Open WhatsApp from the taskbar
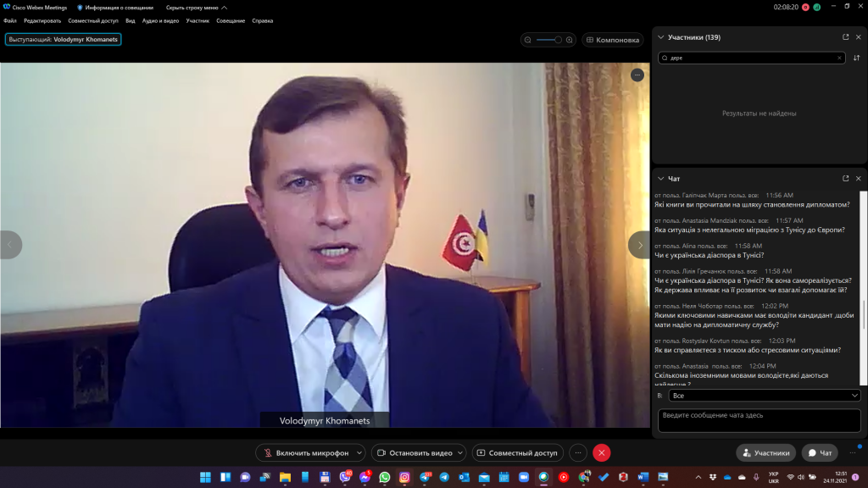 pyautogui.click(x=385, y=478)
